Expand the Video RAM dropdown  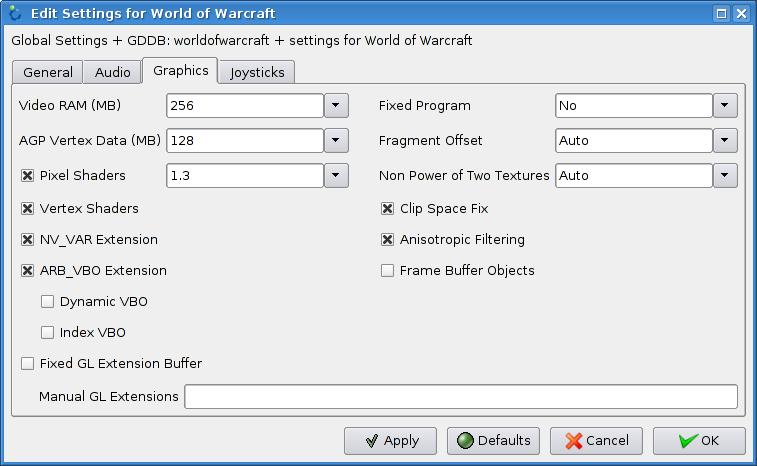[x=336, y=105]
